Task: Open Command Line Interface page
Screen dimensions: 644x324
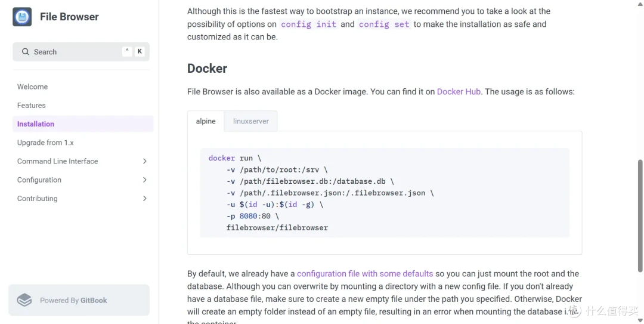Action: pyautogui.click(x=57, y=161)
